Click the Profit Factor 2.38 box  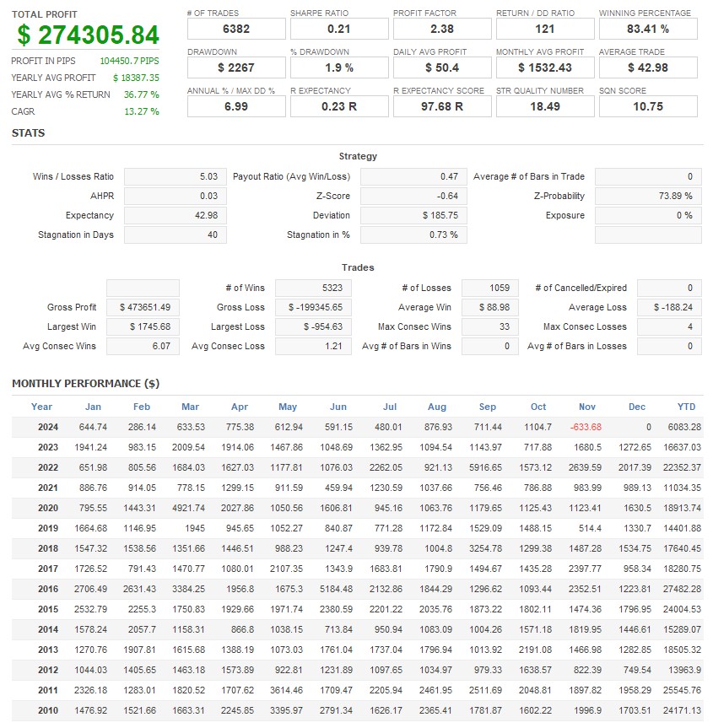[x=442, y=29]
